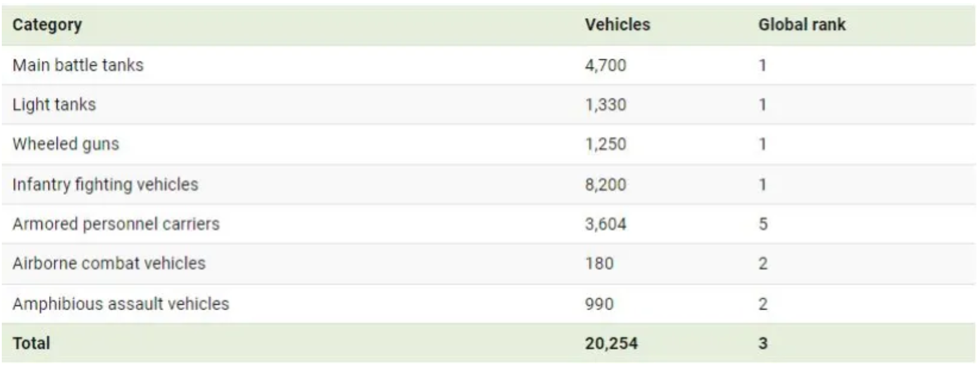This screenshot has width=980, height=367.
Task: Select the Main battle tanks row label
Action: pos(78,65)
